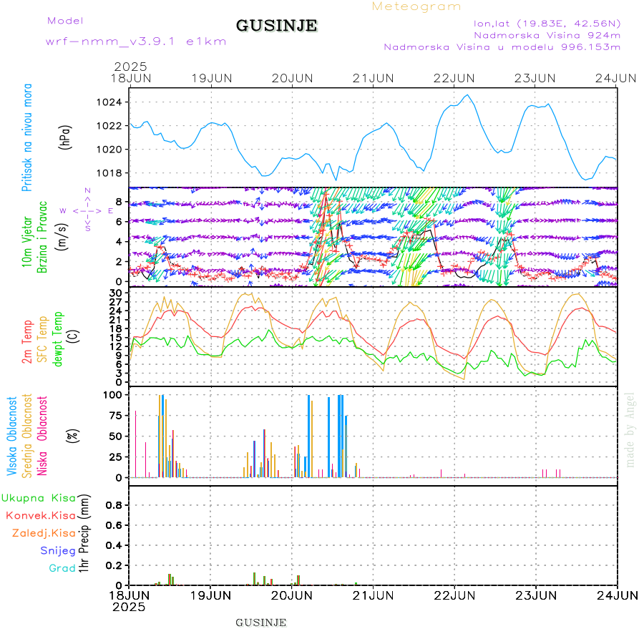The image size is (644, 644).
Task: Click the W letter of the wind compass
Action: (63, 210)
